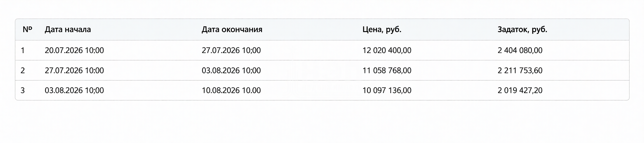644x143 pixels.
Task: Click end date 27.07.2026 in row 1
Action: click(231, 50)
